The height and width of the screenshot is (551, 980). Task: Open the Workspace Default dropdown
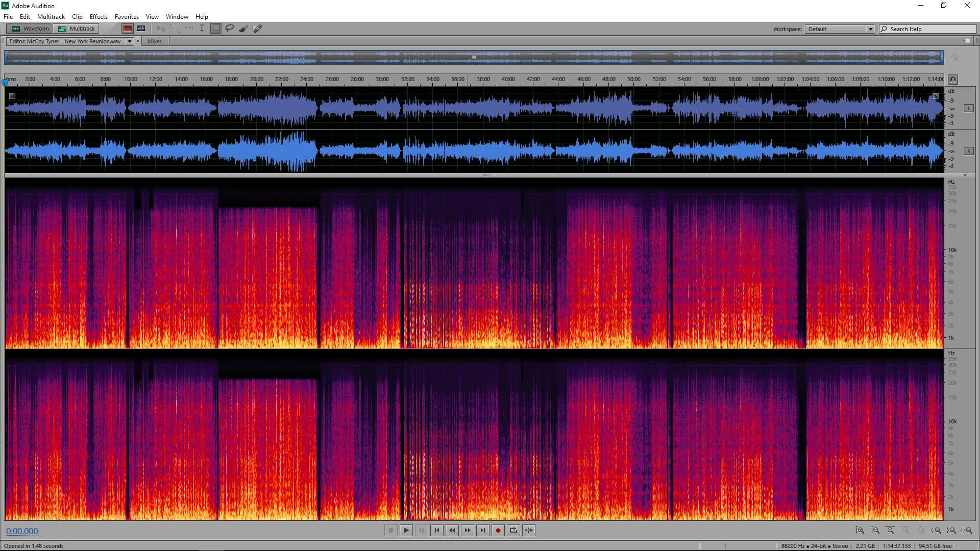[x=840, y=29]
